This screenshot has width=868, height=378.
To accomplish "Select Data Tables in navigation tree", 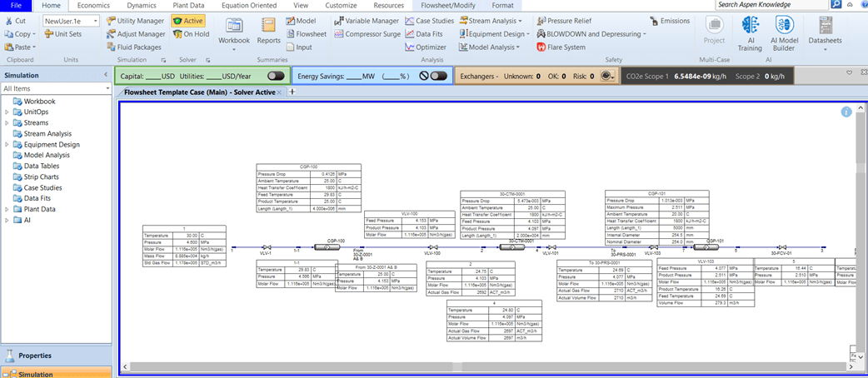I will (42, 166).
